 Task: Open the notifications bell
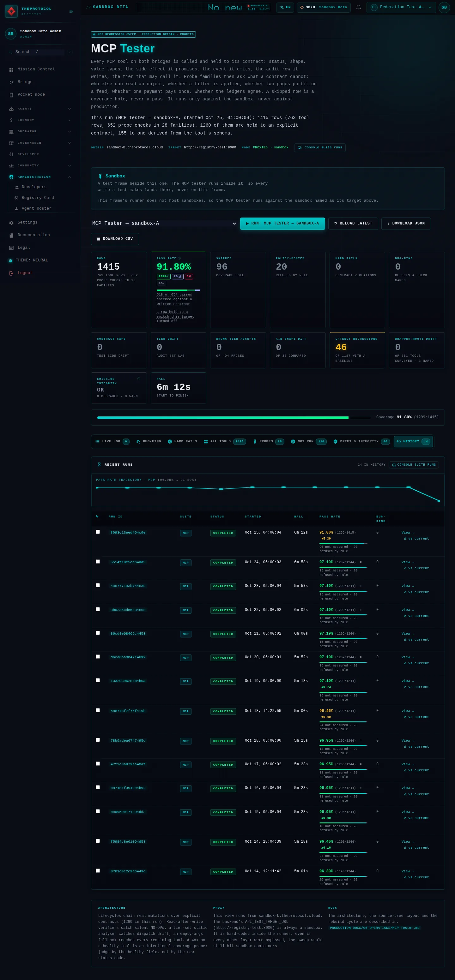click(358, 7)
